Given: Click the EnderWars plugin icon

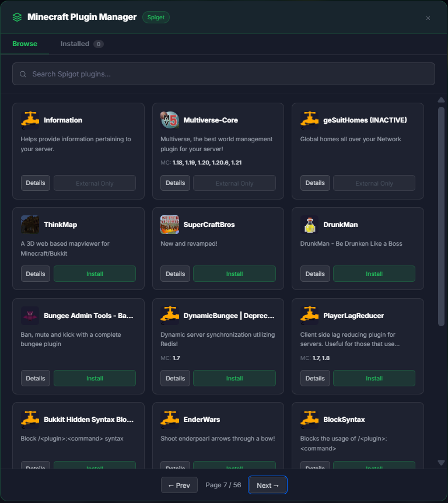Looking at the screenshot, I should [170, 420].
